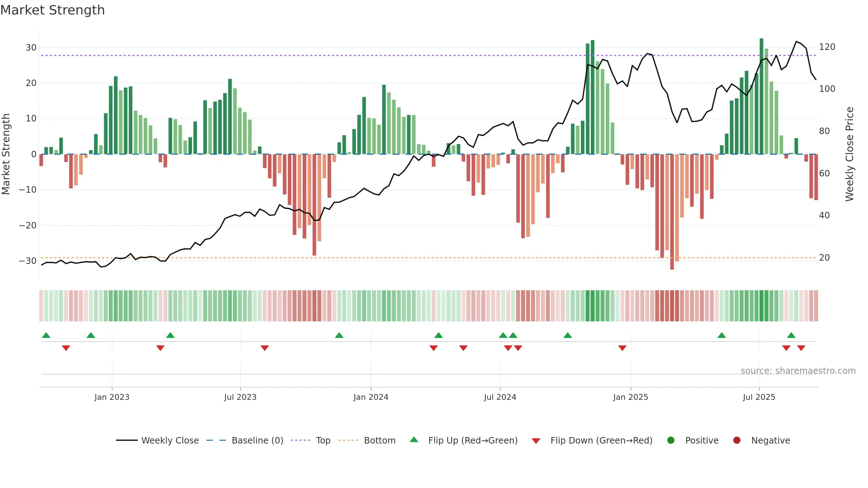Click the Jul 2025 x-axis label
Viewport: 868px width, 488px height.
[759, 397]
